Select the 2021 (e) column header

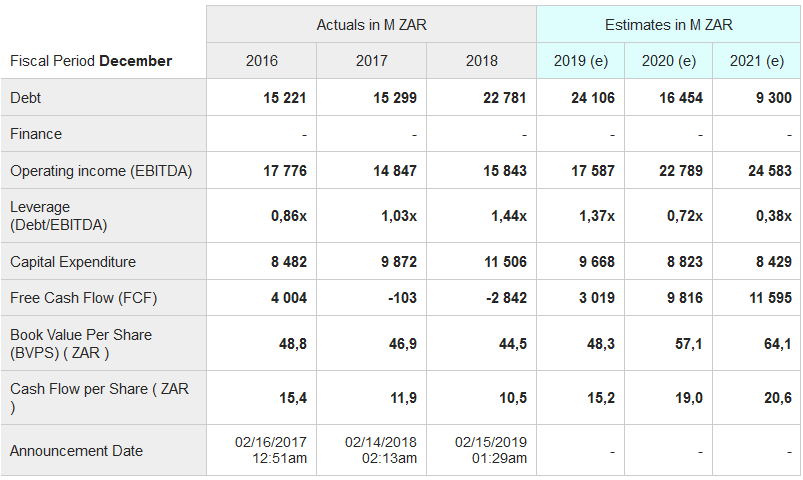pyautogui.click(x=757, y=61)
